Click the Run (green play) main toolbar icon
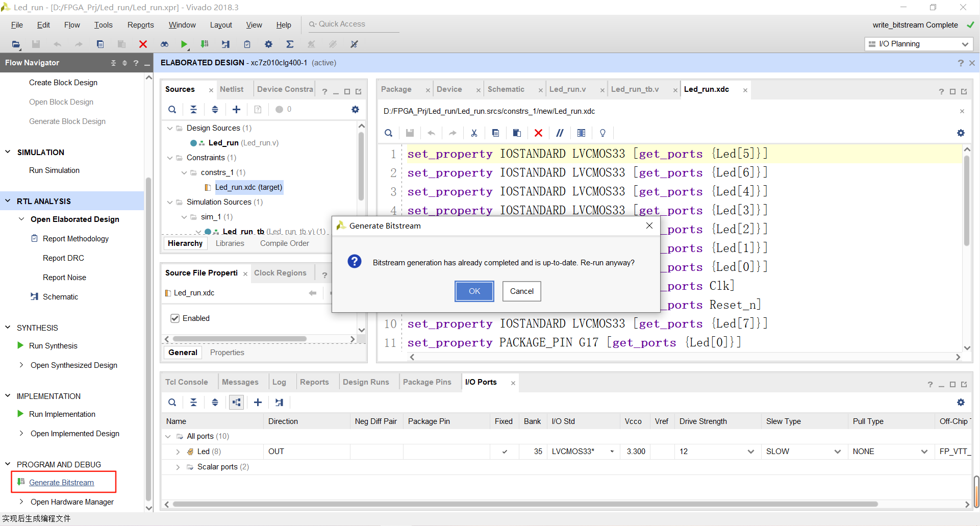980x526 pixels. tap(184, 44)
